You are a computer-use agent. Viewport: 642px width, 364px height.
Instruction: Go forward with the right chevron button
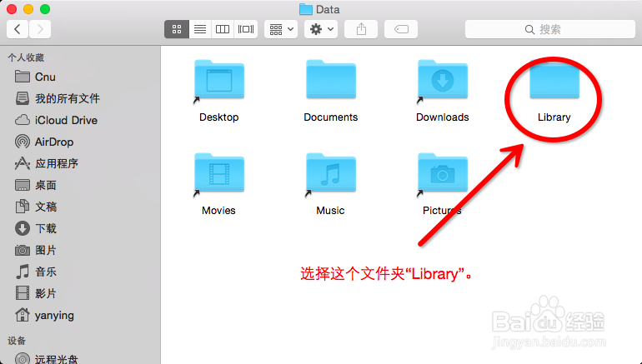40,29
